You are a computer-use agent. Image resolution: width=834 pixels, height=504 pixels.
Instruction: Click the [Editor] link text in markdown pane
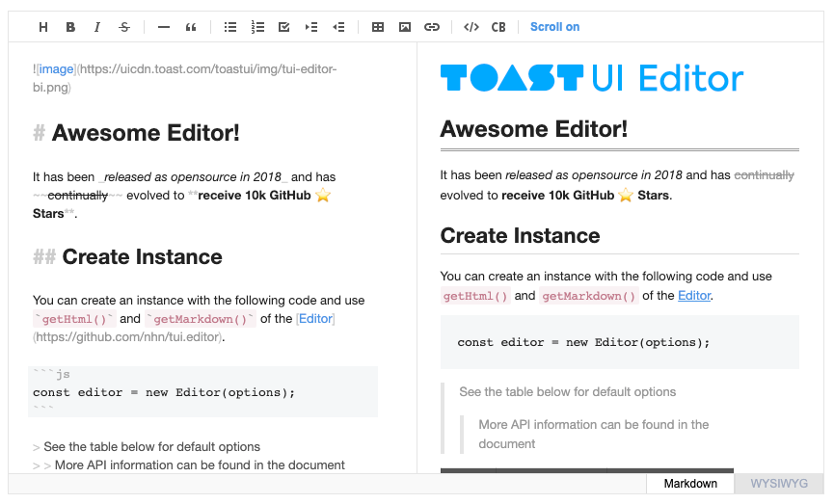[x=315, y=318]
